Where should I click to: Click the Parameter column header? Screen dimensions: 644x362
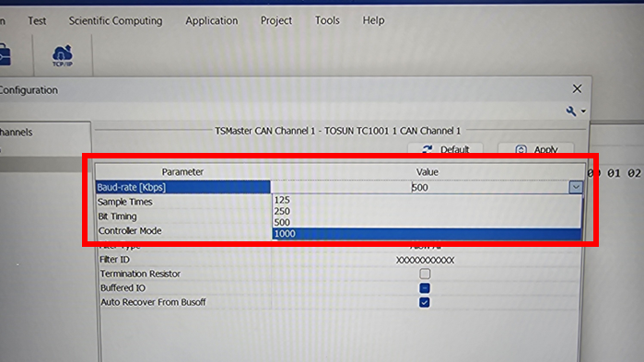[182, 172]
